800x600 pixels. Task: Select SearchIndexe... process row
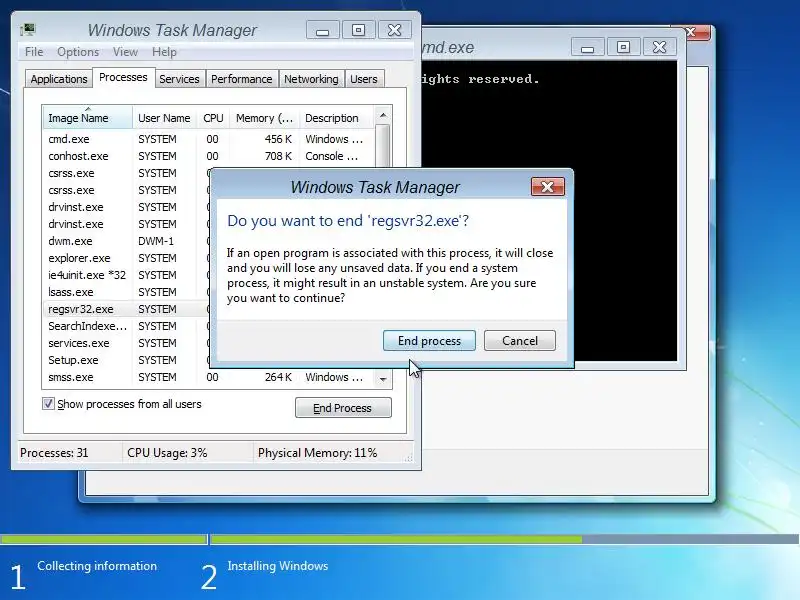(x=127, y=326)
